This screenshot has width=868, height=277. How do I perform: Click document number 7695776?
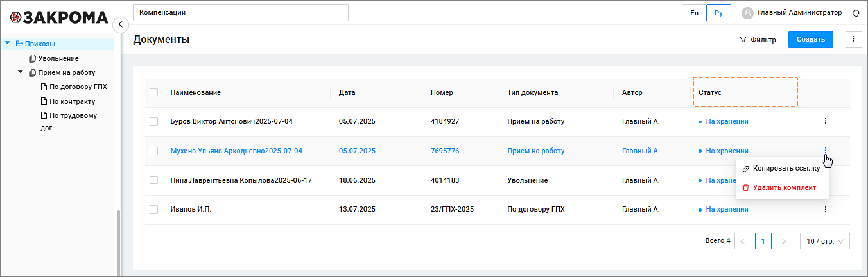click(445, 151)
